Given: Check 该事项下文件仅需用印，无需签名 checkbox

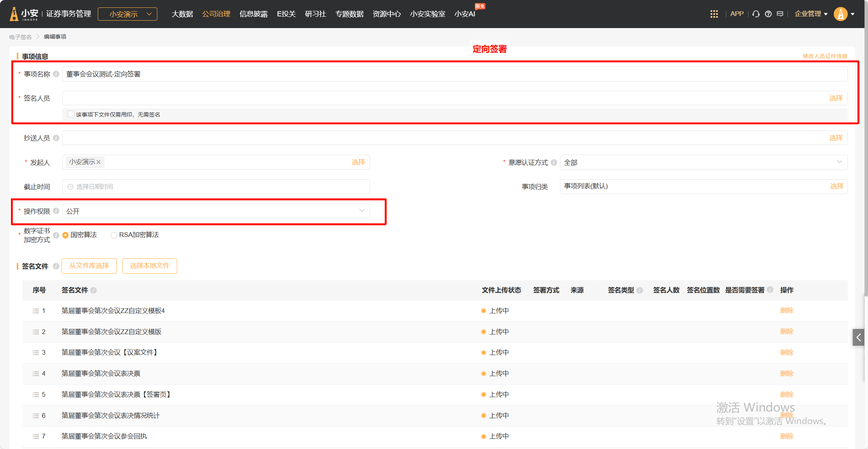Looking at the screenshot, I should tap(71, 114).
